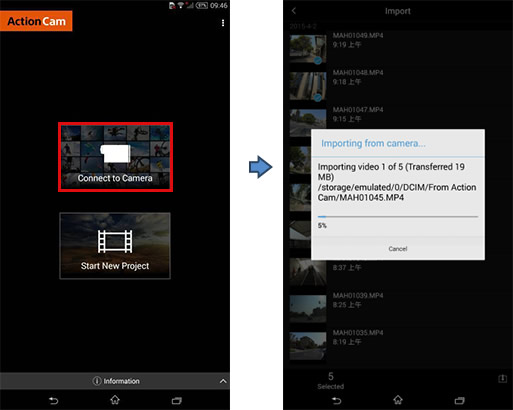Tap the Android home button on left phone
Screen dimensions: 513x410
(x=115, y=400)
